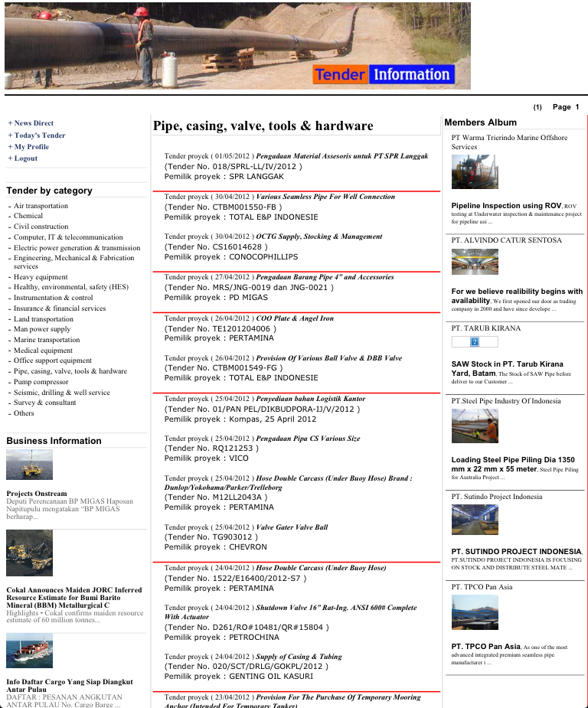The width and height of the screenshot is (588, 708).
Task: Click the Logout link
Action: (25, 158)
